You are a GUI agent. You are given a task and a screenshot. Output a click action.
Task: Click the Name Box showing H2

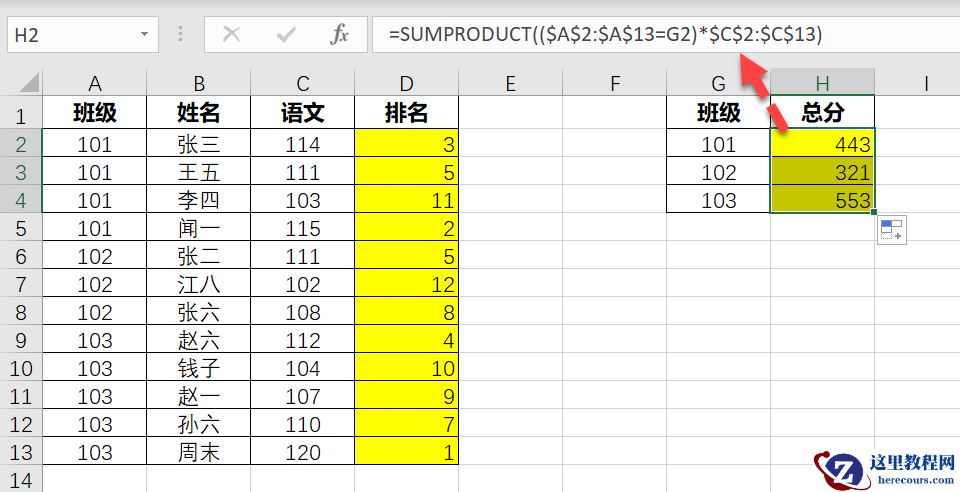pyautogui.click(x=70, y=35)
